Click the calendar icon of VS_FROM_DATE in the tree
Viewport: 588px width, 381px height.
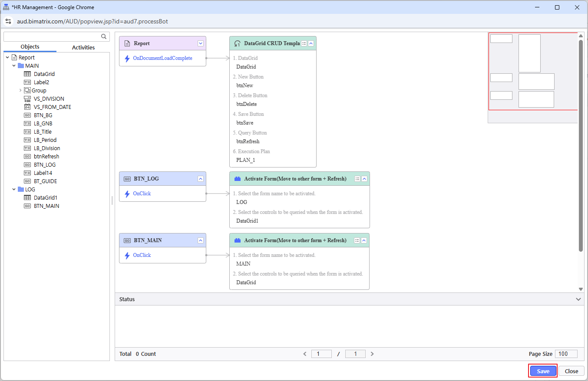pyautogui.click(x=27, y=107)
